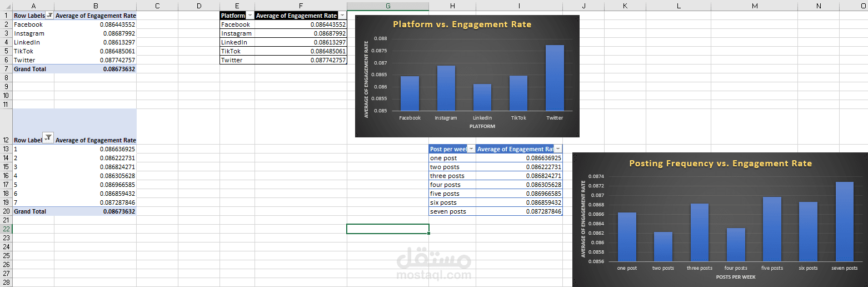Open the Platform column filter dropdown
868x287 pixels.
click(x=250, y=16)
